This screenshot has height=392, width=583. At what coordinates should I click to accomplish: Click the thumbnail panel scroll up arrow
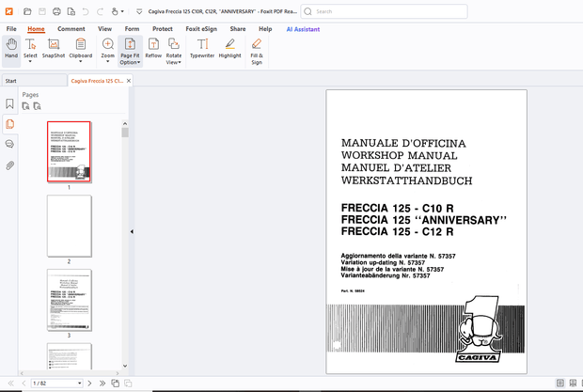[125, 124]
